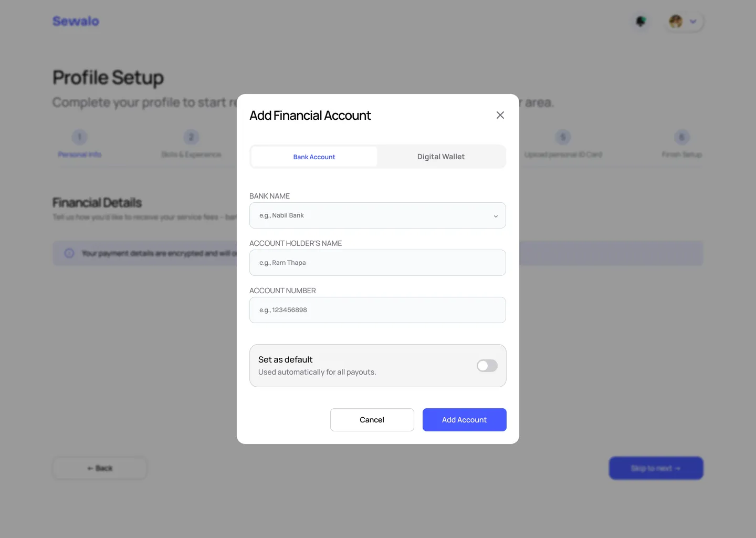Click the info icon in encryption notice
This screenshot has height=538, width=756.
69,253
